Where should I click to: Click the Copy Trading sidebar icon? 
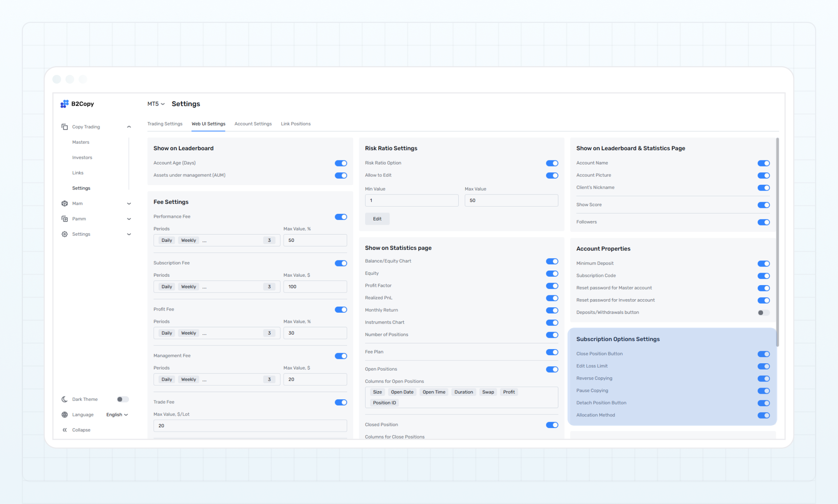point(65,127)
